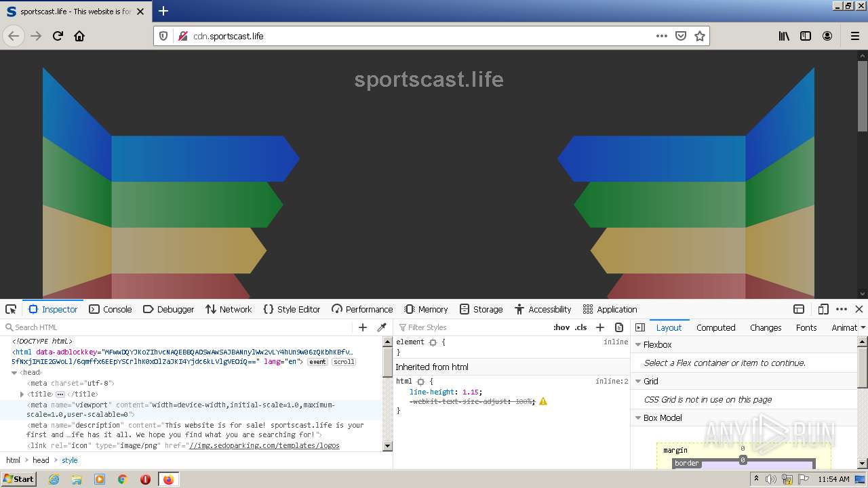Save page to Pocket
The height and width of the screenshot is (488, 868).
681,36
